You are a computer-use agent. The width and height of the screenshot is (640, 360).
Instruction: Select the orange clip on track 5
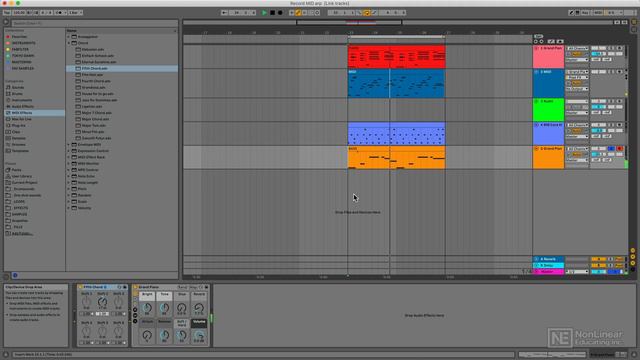coord(396,158)
